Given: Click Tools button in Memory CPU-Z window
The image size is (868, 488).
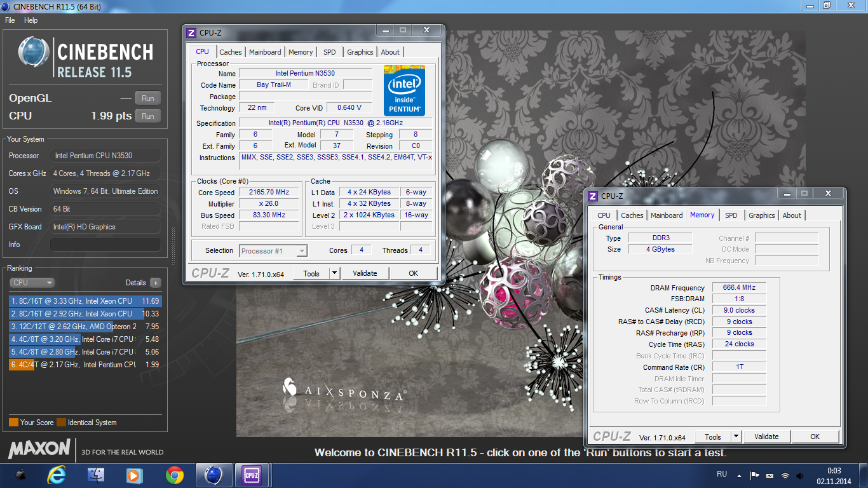Looking at the screenshot, I should [713, 437].
